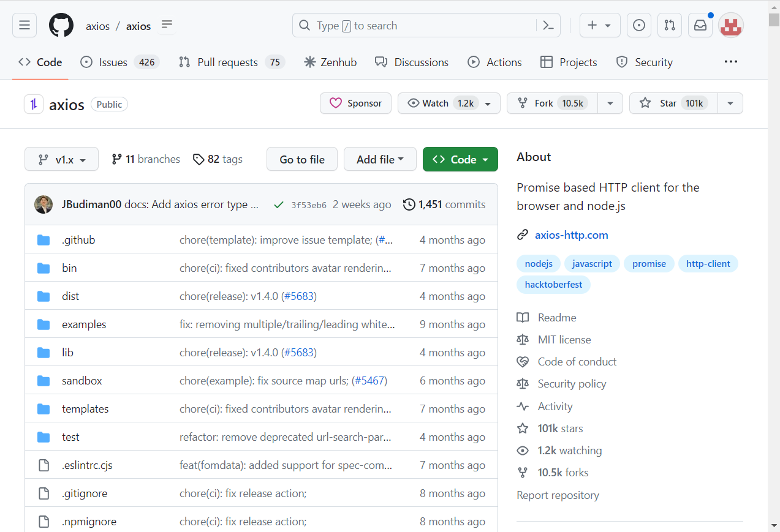Toggle Watch for the axios repository
780x532 pixels.
[x=449, y=103]
